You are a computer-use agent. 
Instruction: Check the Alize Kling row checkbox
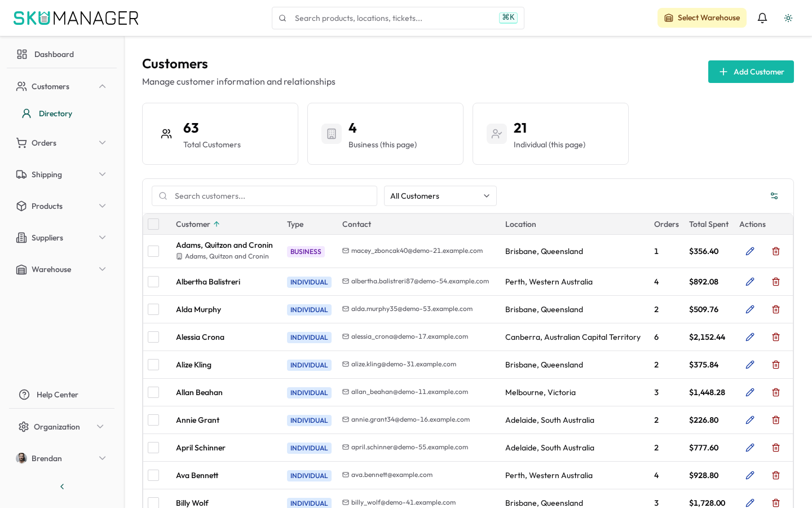click(153, 365)
